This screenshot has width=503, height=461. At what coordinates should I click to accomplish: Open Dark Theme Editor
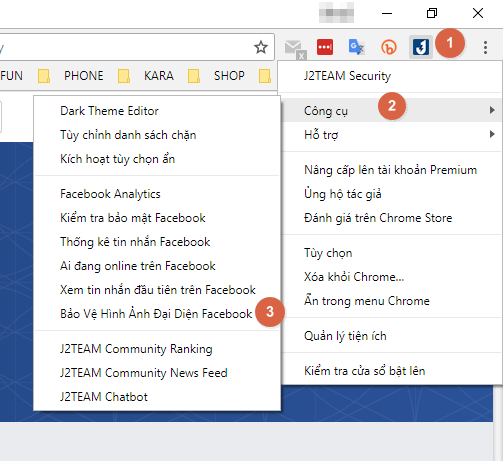pos(157,111)
